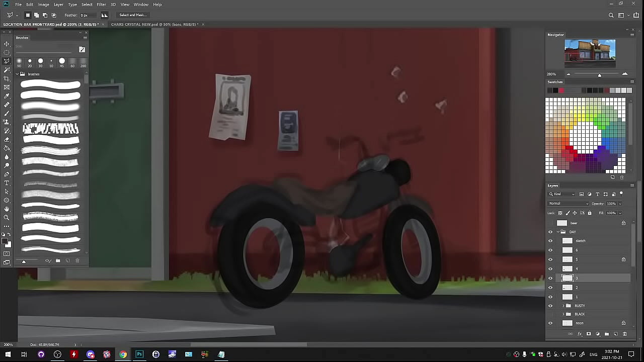Delete layer using the Layers trash icon
The width and height of the screenshot is (644, 362).
coord(625,334)
